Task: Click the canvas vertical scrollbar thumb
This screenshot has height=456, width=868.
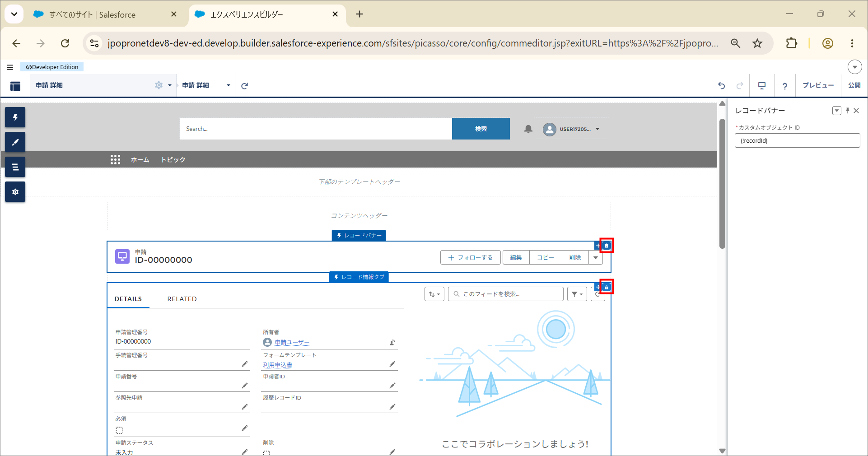Action: click(722, 183)
